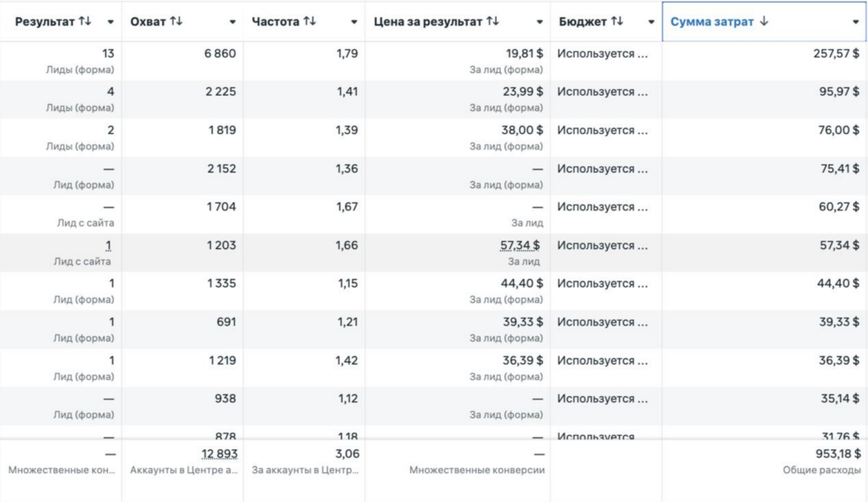
Task: Click the underlined result value 1
Action: 108,245
